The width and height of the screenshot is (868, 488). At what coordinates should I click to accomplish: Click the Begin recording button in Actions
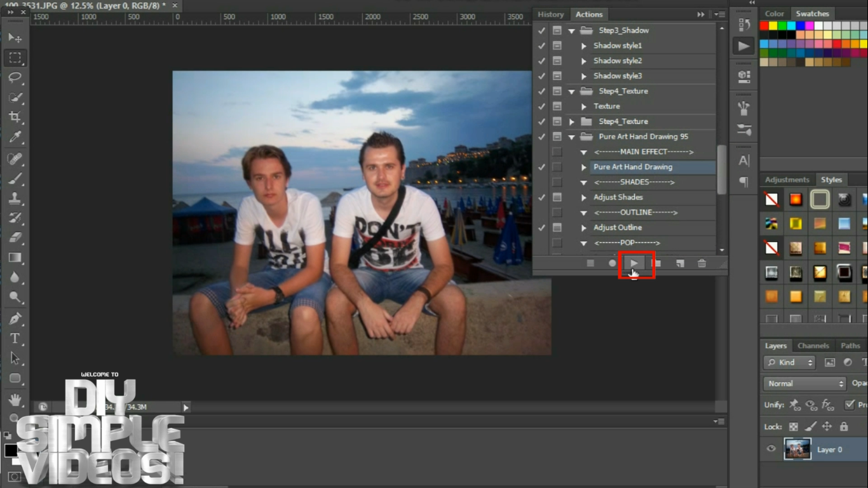tap(612, 263)
